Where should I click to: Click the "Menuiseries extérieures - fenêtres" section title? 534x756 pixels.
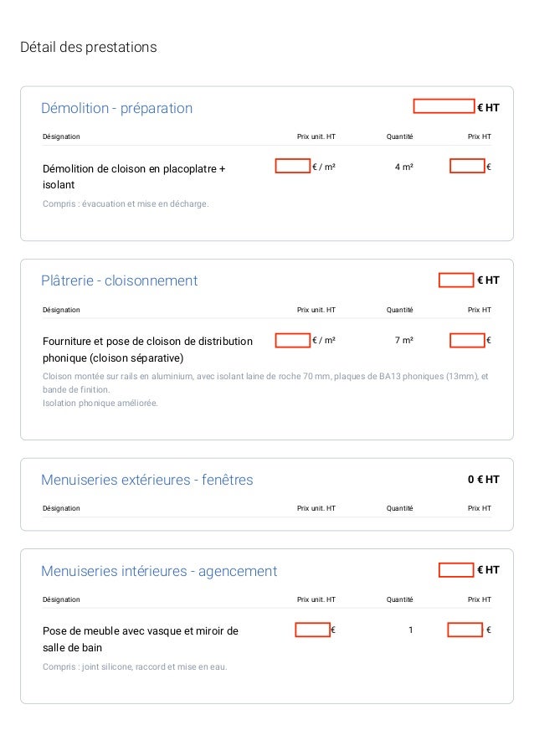pyautogui.click(x=146, y=480)
